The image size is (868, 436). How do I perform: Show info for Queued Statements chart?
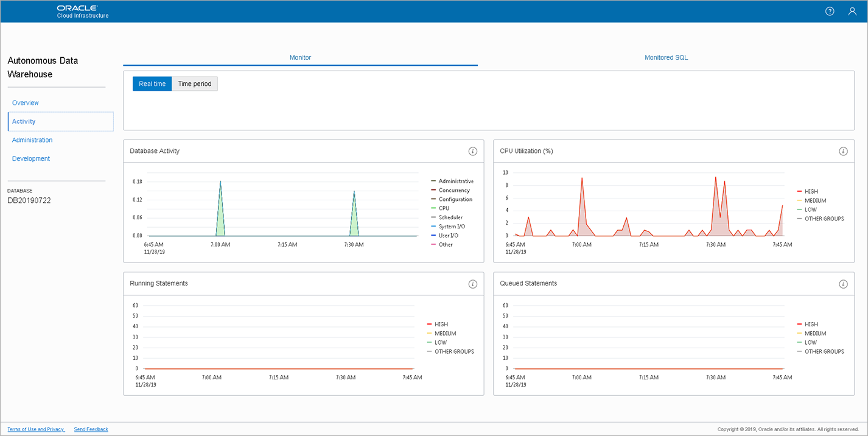point(843,284)
